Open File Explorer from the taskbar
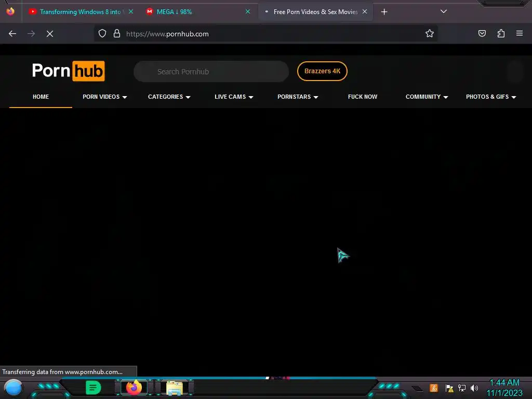 [x=175, y=388]
